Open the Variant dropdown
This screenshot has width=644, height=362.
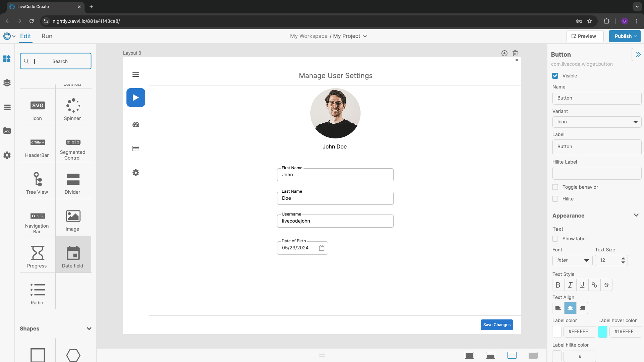[x=597, y=122]
